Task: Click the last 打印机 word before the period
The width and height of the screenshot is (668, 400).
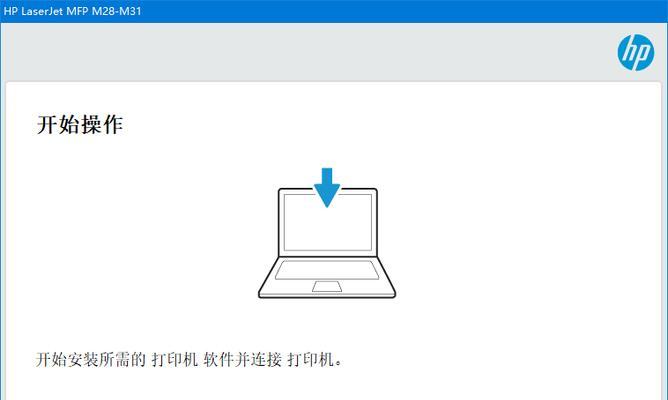Action: coord(310,360)
